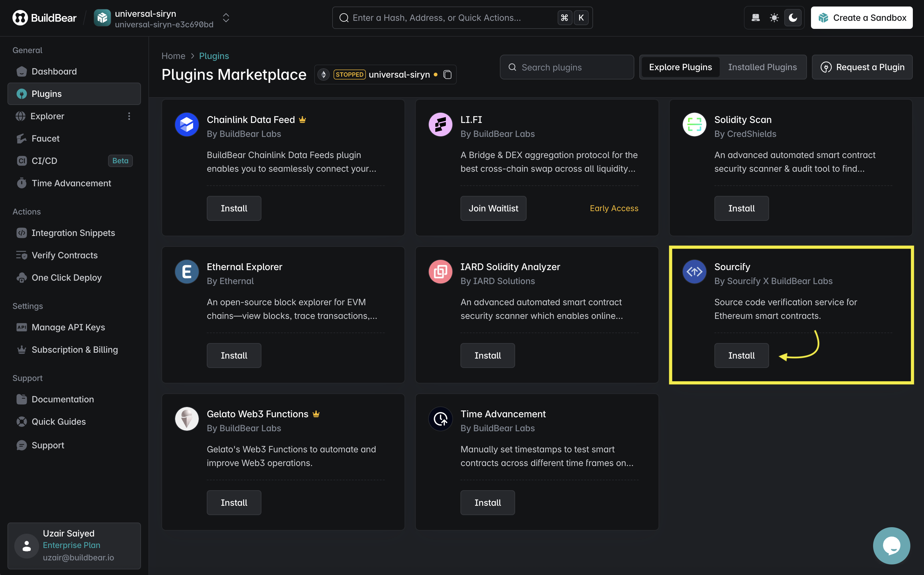Screen dimensions: 924x575
Task: Open Sourcify plugin title
Action: click(732, 267)
